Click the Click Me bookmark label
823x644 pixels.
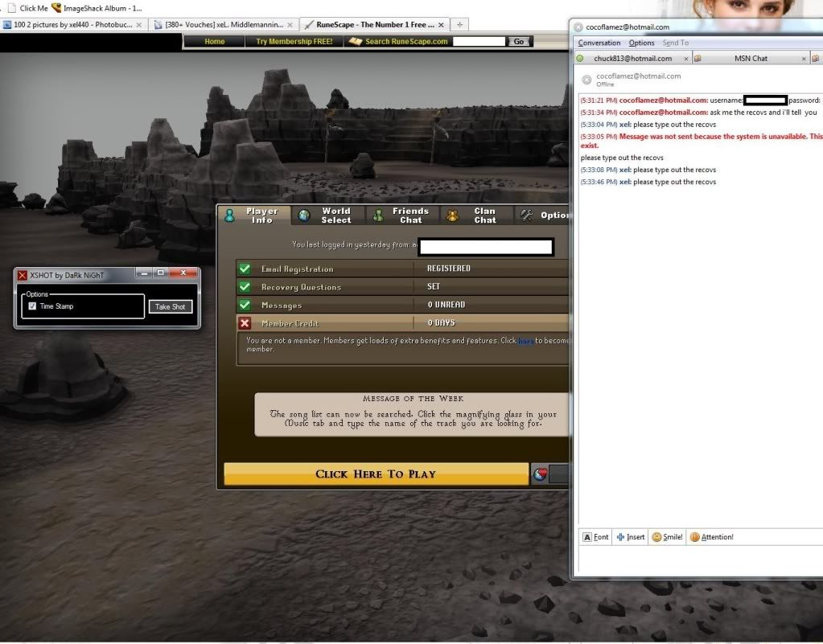[34, 8]
